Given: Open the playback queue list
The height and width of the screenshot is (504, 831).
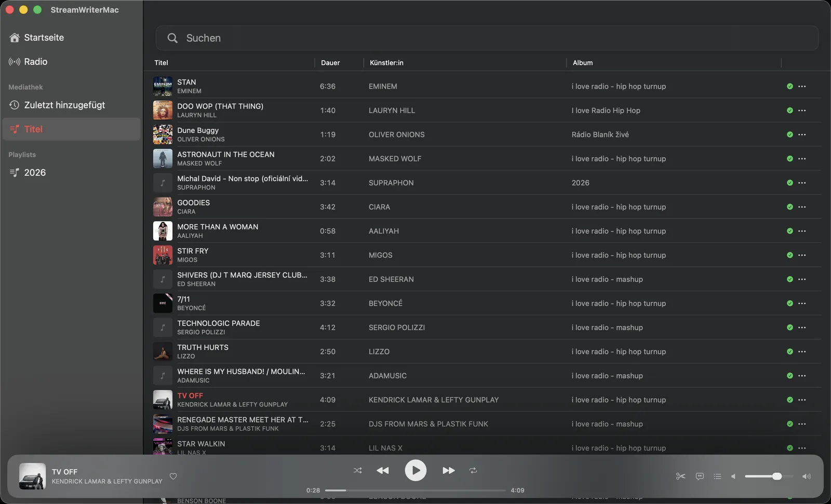Looking at the screenshot, I should pyautogui.click(x=717, y=476).
